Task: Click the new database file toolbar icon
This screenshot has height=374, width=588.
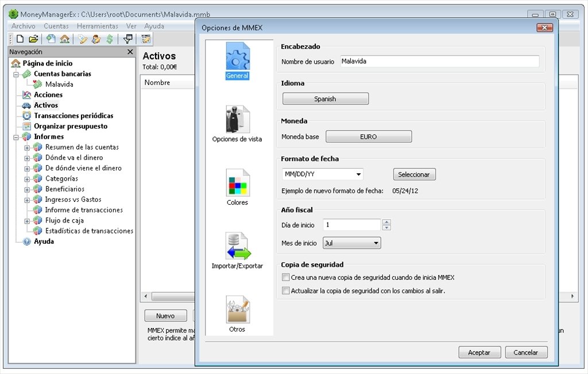Action: pos(20,38)
